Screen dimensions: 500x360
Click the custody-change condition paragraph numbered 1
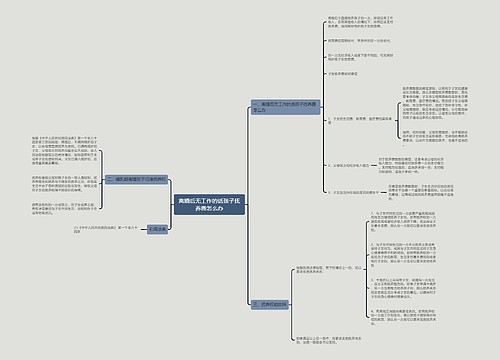click(403, 221)
